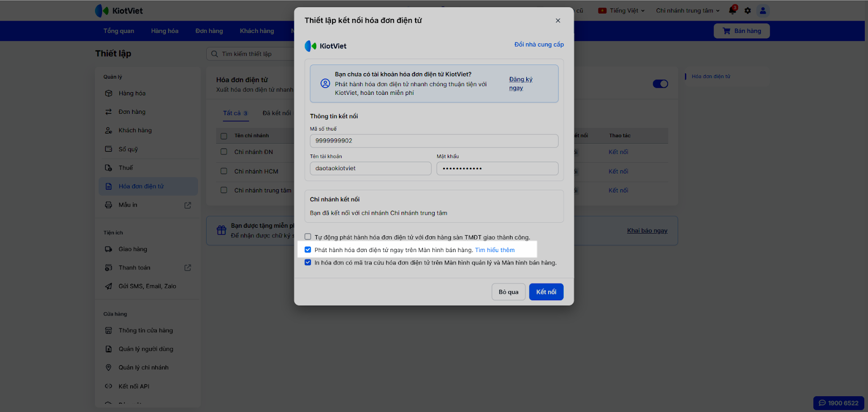The width and height of the screenshot is (868, 412).
Task: Click the Kết nối API link icon
Action: coord(108,387)
